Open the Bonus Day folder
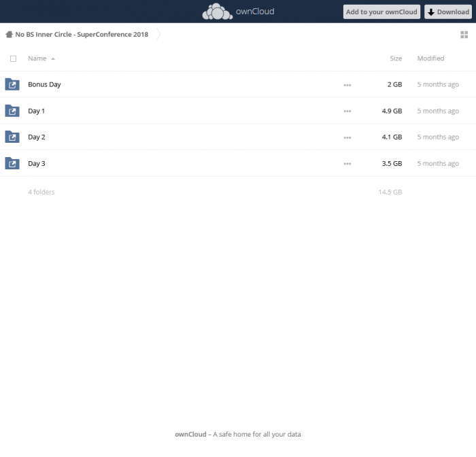This screenshot has height=457, width=476. (44, 84)
